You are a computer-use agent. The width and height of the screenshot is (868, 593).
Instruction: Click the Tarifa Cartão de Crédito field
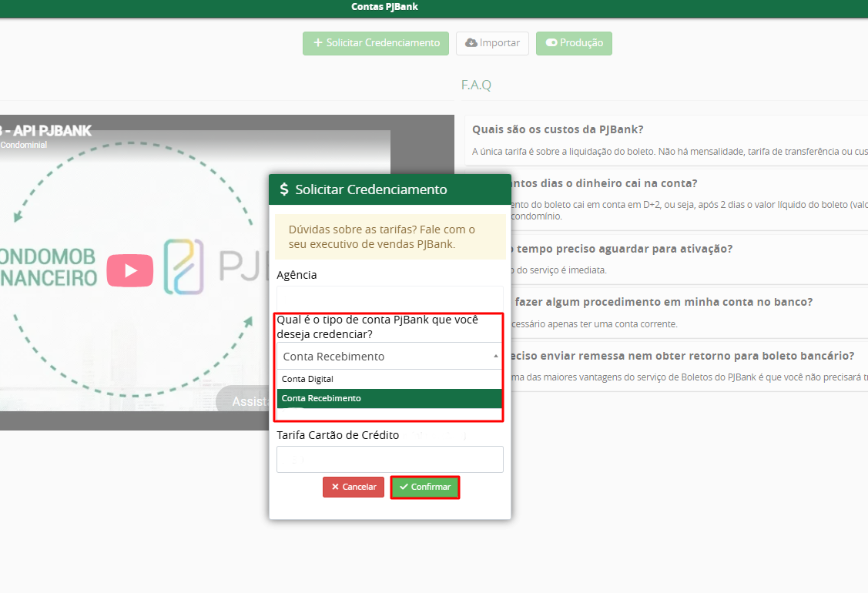[390, 459]
